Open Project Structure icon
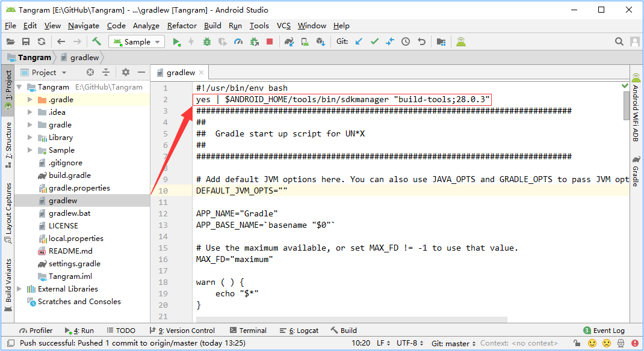 click(x=441, y=42)
